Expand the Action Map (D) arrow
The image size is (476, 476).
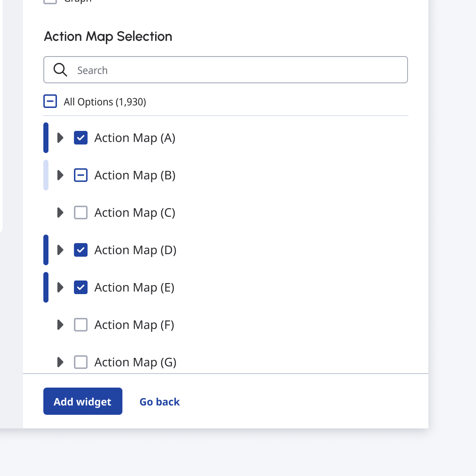(x=60, y=250)
